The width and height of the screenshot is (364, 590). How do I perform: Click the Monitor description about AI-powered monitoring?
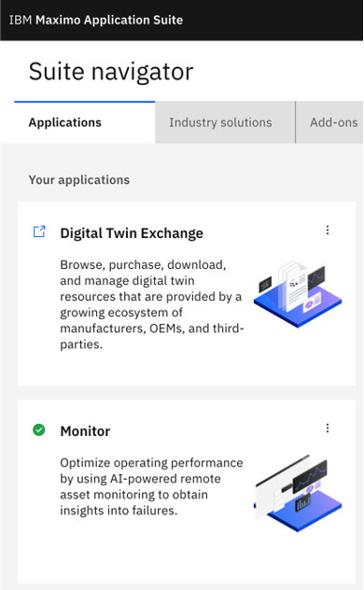tap(151, 486)
